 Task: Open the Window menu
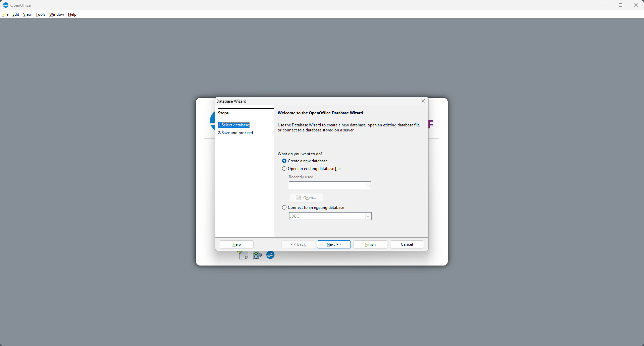point(56,14)
